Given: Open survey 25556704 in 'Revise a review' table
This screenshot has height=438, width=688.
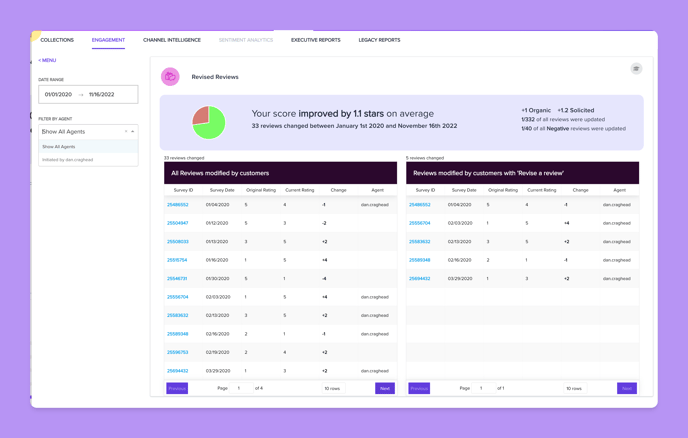Looking at the screenshot, I should pos(420,223).
